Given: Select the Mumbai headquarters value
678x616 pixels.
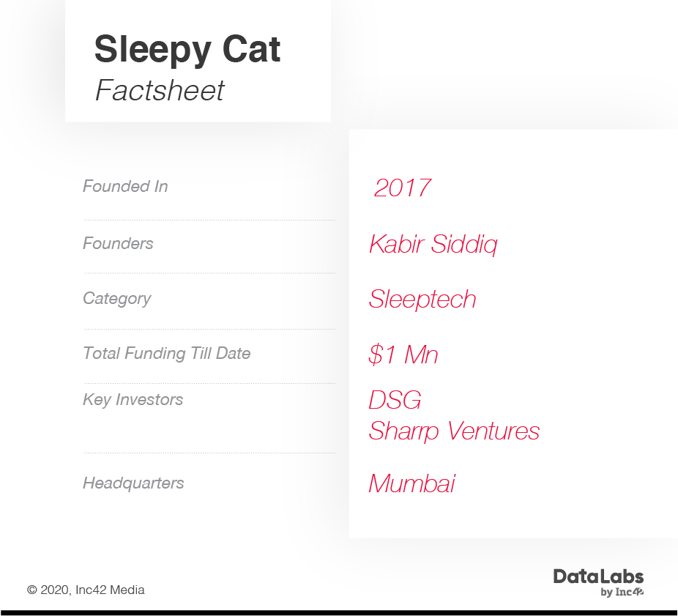Looking at the screenshot, I should (x=411, y=483).
